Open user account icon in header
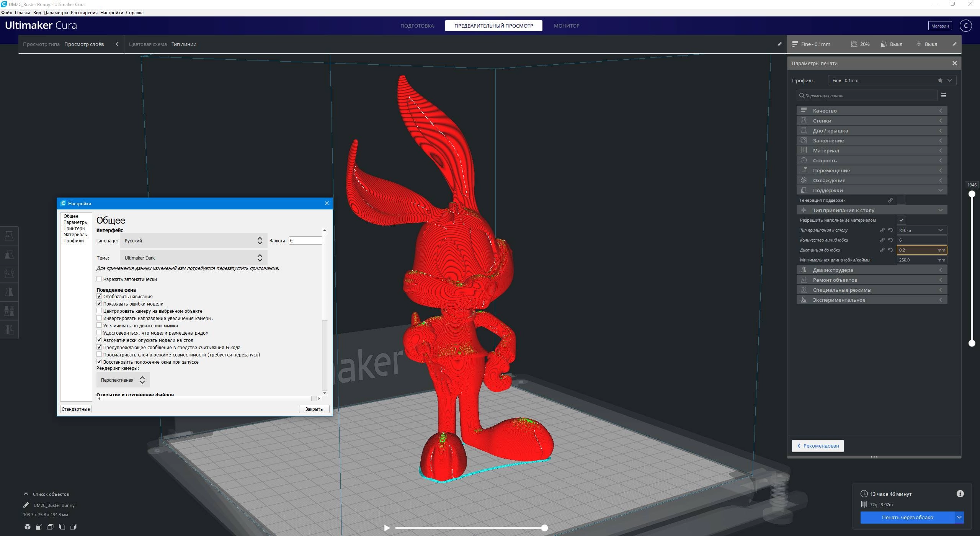 (965, 26)
